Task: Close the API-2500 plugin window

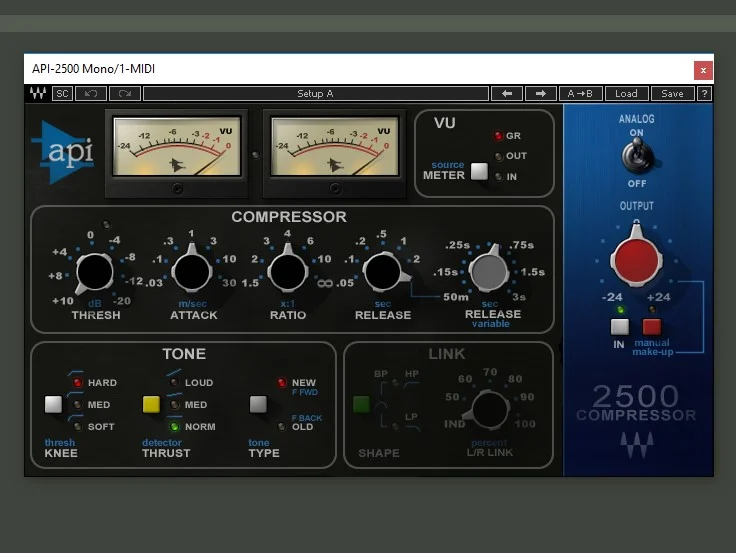Action: pos(703,70)
